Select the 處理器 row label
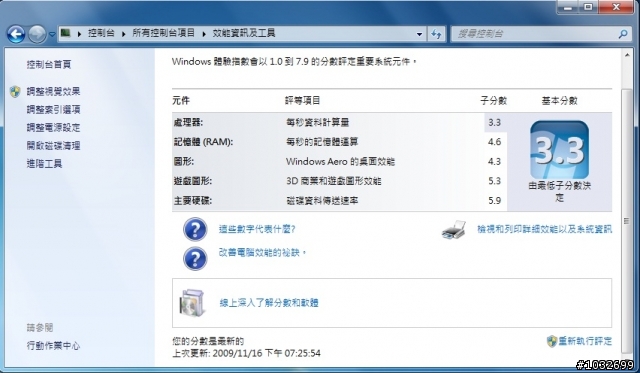 (188, 122)
